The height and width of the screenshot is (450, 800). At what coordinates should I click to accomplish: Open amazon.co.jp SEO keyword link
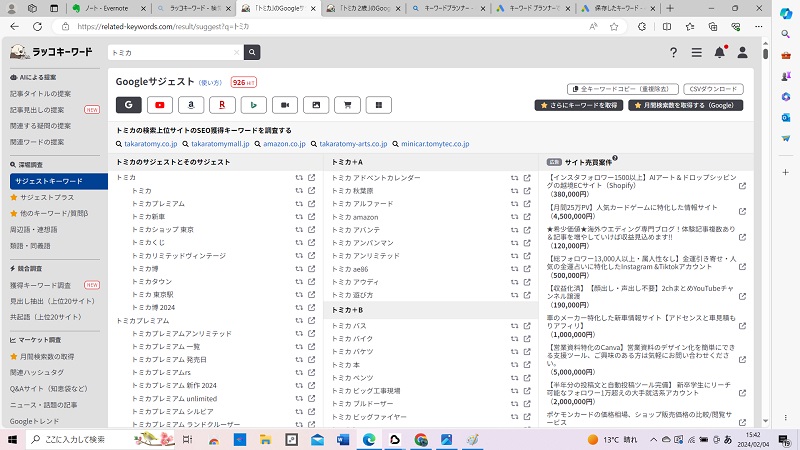(x=284, y=144)
